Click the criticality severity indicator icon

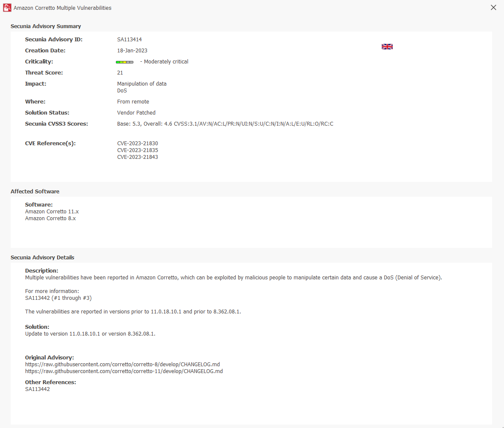point(124,62)
